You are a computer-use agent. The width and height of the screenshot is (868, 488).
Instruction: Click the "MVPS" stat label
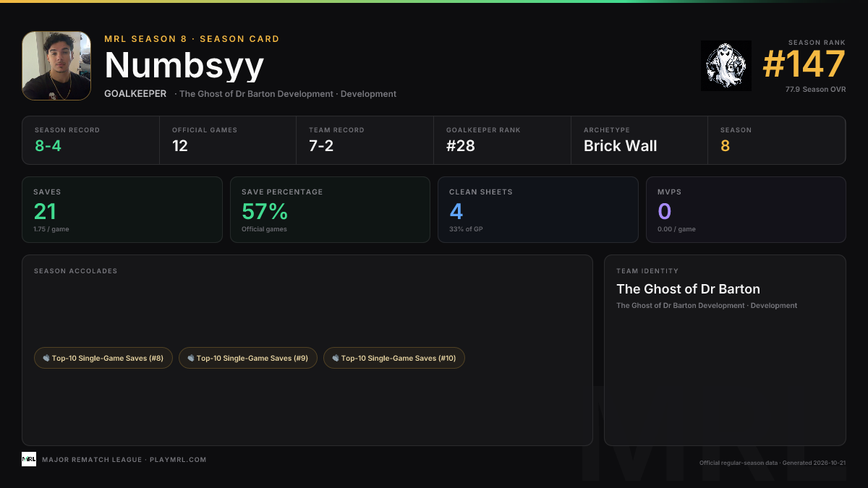tap(669, 192)
